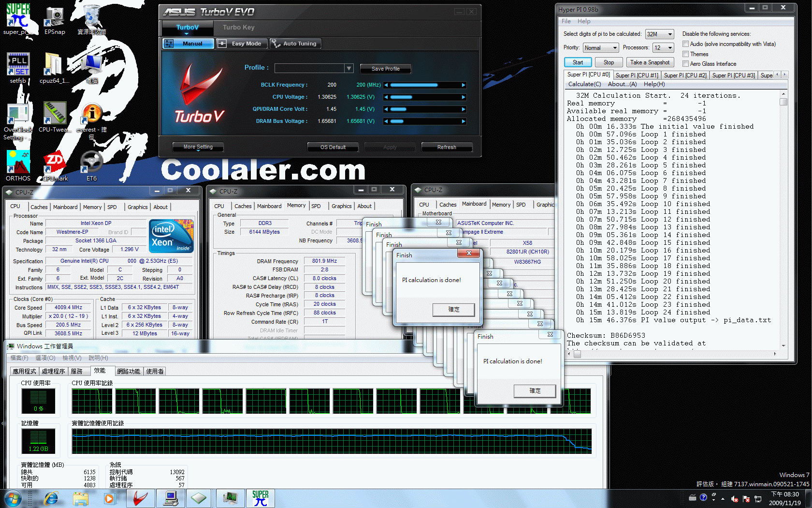
Task: Select Manual mode in TurboV
Action: pos(188,44)
